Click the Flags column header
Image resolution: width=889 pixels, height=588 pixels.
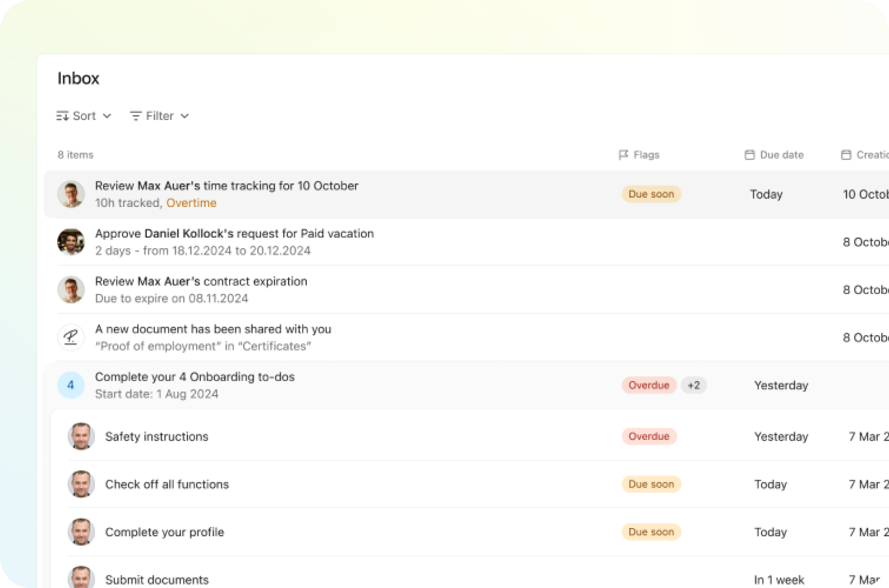click(x=639, y=155)
